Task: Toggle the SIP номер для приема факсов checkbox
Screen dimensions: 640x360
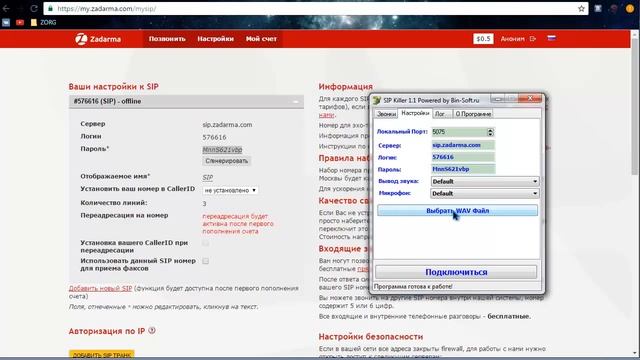Action: click(205, 261)
